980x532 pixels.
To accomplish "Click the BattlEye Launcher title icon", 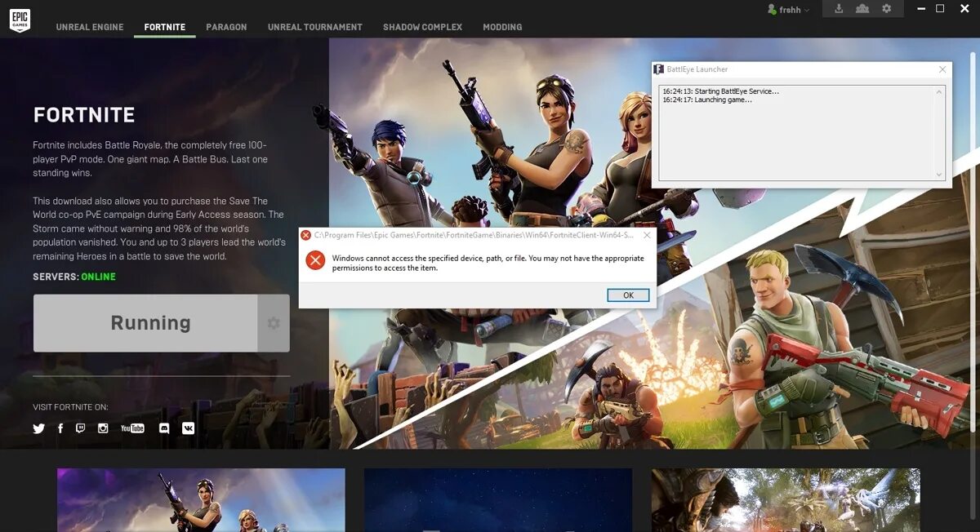I will tap(659, 69).
